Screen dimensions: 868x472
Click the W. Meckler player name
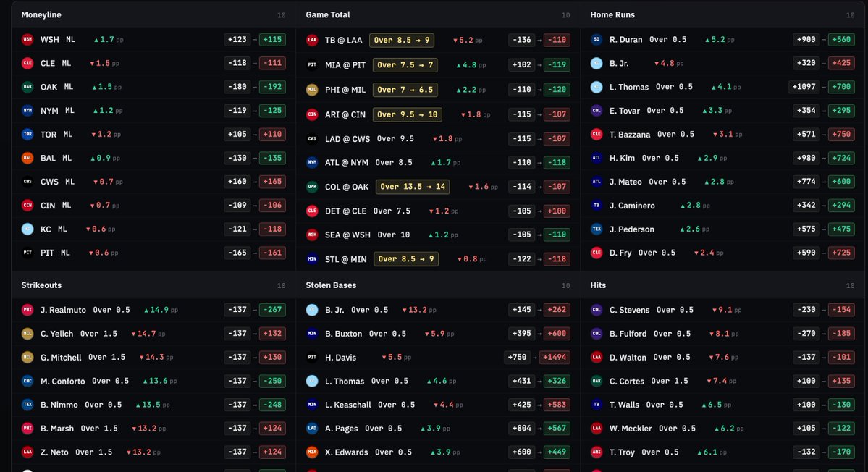point(631,429)
